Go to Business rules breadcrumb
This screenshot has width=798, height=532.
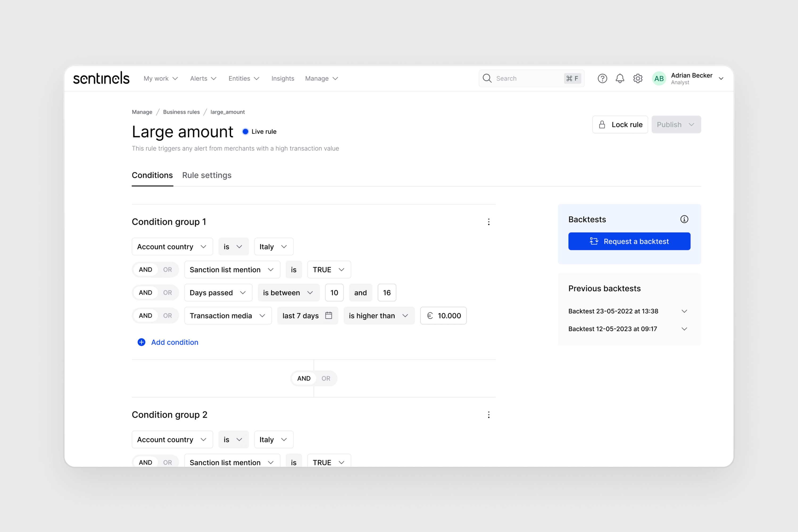point(181,112)
